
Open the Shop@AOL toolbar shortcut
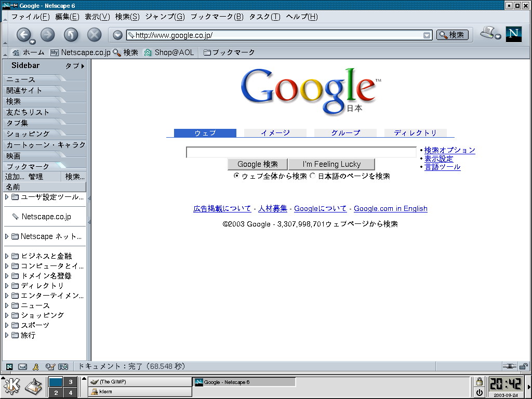point(169,52)
